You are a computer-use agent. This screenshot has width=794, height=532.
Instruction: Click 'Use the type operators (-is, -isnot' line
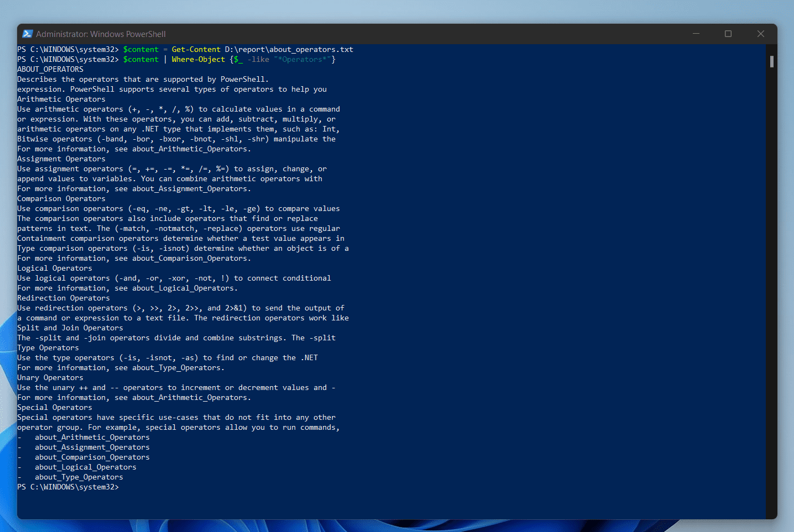pyautogui.click(x=168, y=358)
